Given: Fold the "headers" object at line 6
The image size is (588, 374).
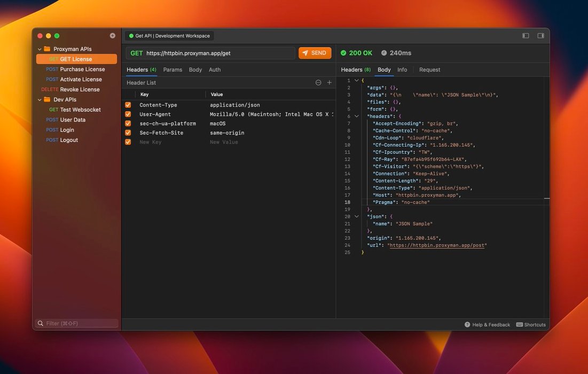Looking at the screenshot, I should (x=357, y=116).
